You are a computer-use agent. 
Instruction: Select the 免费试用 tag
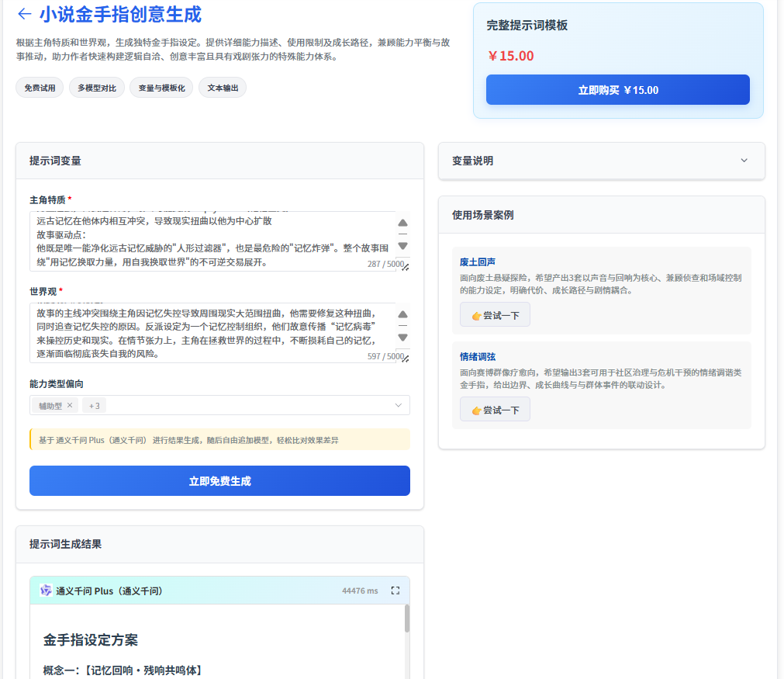coord(40,88)
